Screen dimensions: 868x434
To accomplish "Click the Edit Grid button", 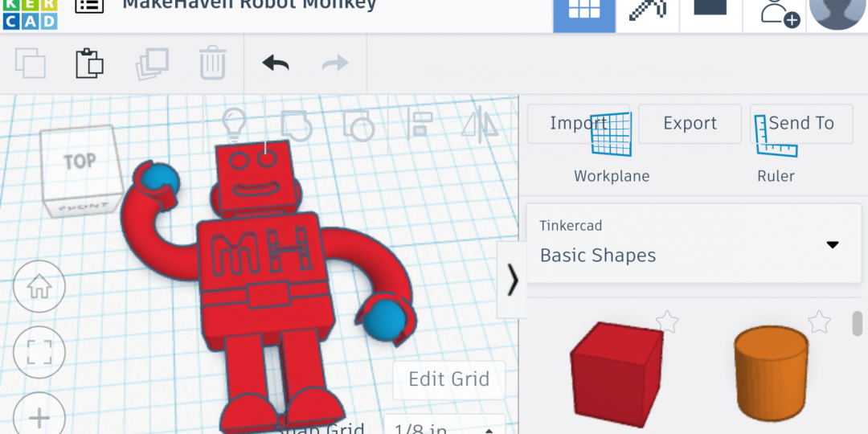I will [x=449, y=379].
